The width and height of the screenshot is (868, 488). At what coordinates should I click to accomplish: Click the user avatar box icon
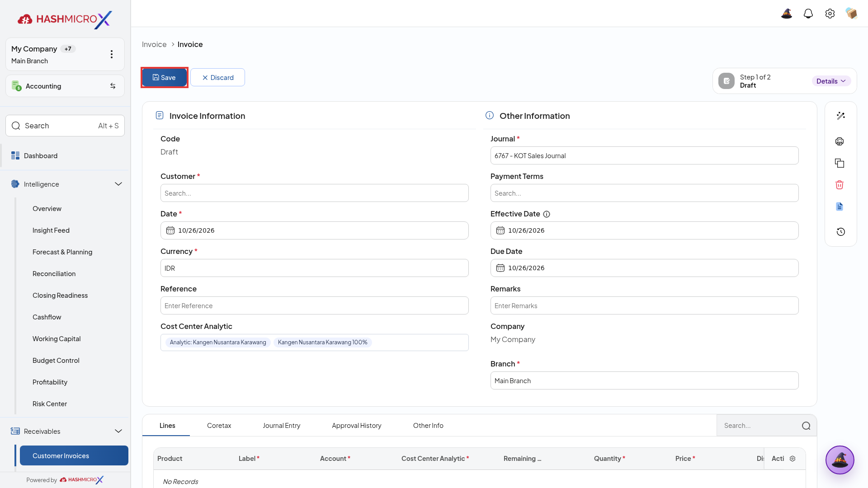click(852, 14)
